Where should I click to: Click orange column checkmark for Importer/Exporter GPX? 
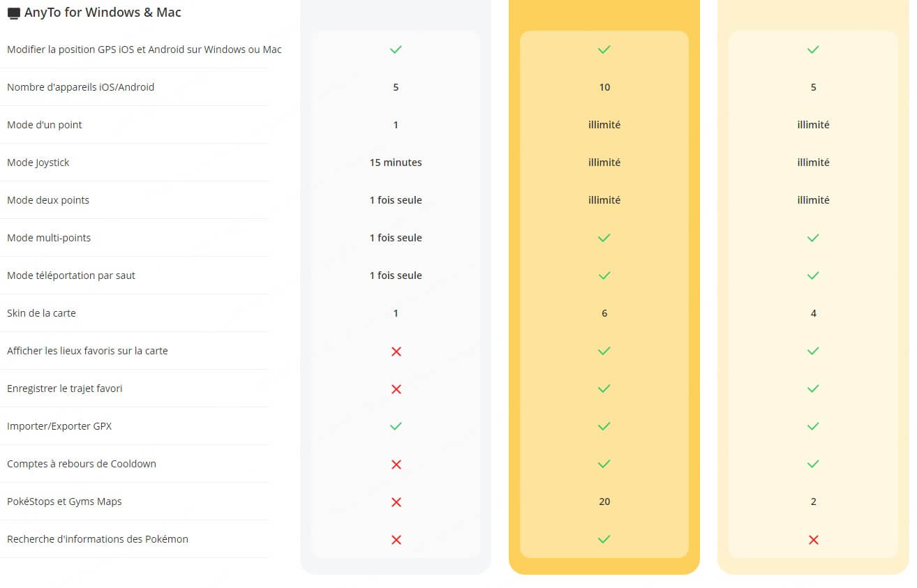pyautogui.click(x=604, y=426)
